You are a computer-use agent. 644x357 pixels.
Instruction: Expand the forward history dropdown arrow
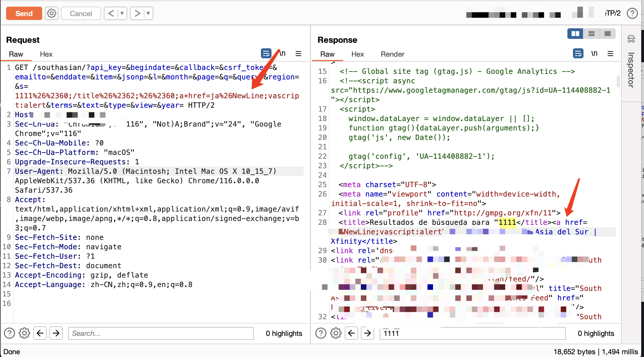(148, 13)
